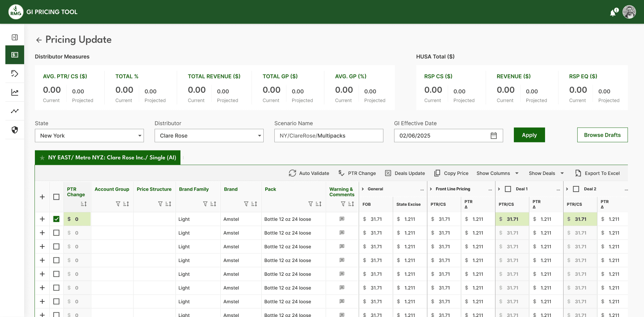The image size is (644, 317).
Task: Click the filter icon under Brand column
Action: [246, 204]
